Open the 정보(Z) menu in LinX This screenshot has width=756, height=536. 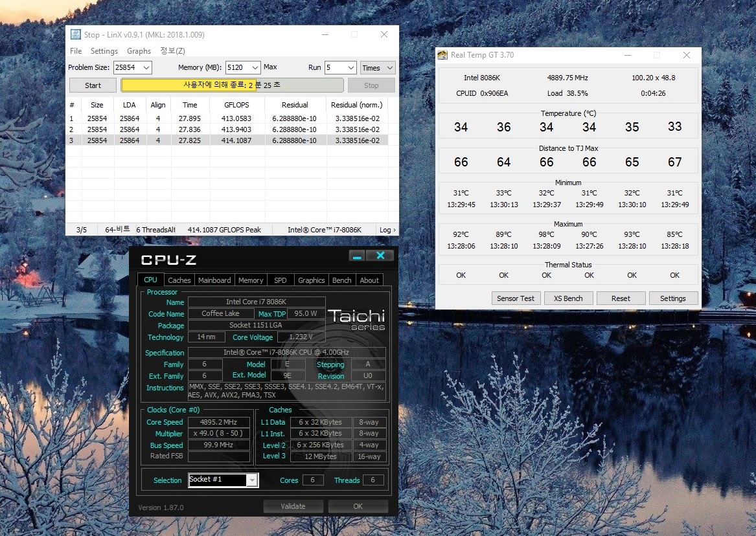pyautogui.click(x=172, y=51)
